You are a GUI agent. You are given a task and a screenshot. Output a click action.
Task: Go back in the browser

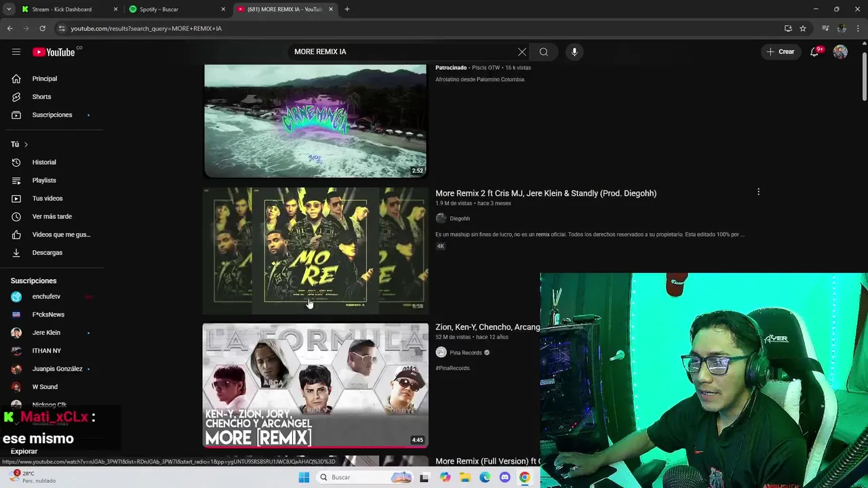[x=9, y=28]
